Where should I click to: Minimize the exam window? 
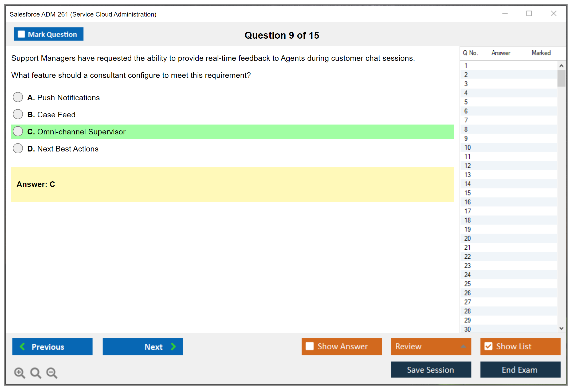tap(505, 14)
